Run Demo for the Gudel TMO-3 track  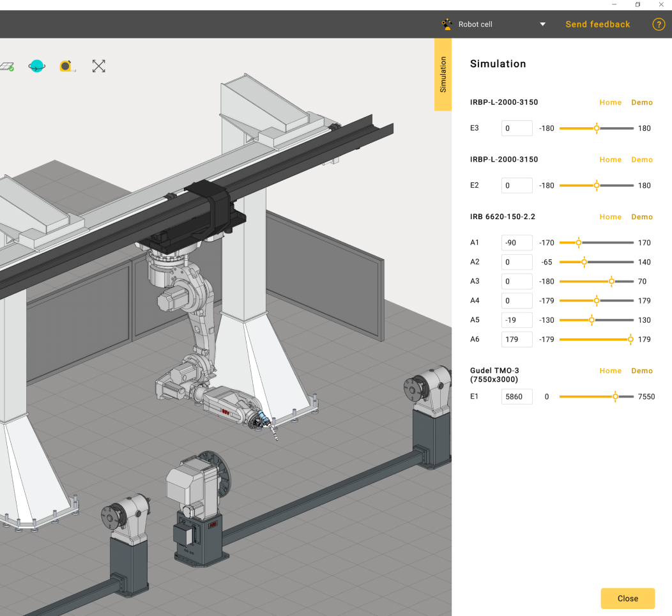click(x=642, y=371)
